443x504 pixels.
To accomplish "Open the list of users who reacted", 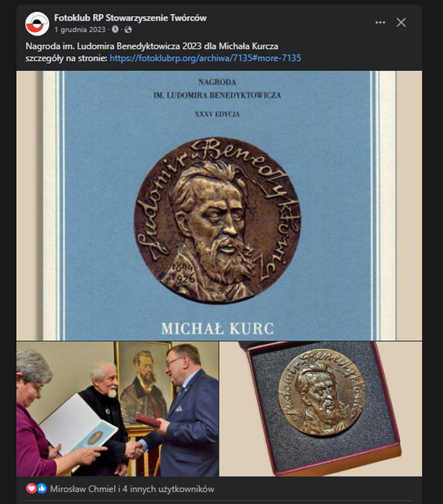I will point(132,489).
